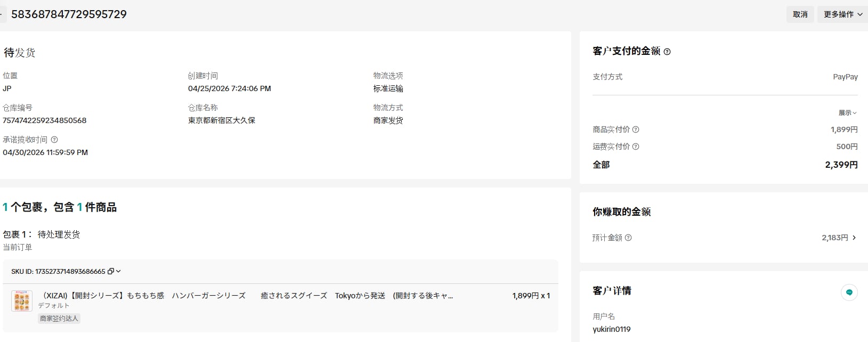Open help icon next to 客户支付的金额
Viewport: 868px width, 342px height.
click(x=667, y=52)
